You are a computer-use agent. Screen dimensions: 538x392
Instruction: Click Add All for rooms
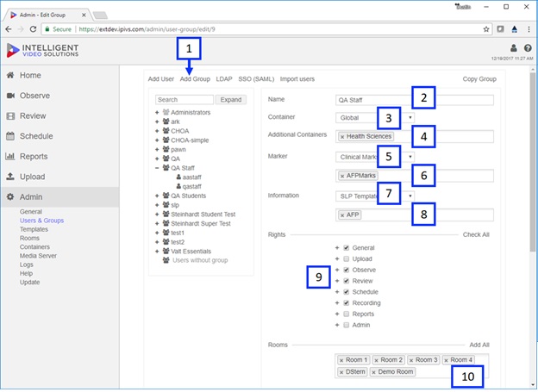(479, 345)
